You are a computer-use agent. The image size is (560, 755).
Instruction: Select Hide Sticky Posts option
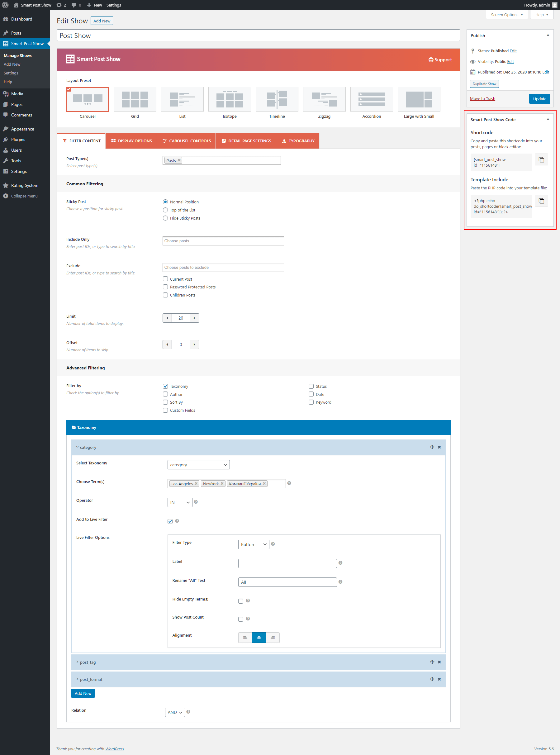coord(165,218)
